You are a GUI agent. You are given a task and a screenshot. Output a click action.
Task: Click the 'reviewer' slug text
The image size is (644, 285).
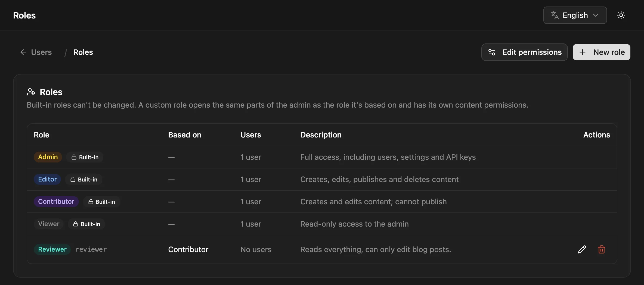[91, 249]
